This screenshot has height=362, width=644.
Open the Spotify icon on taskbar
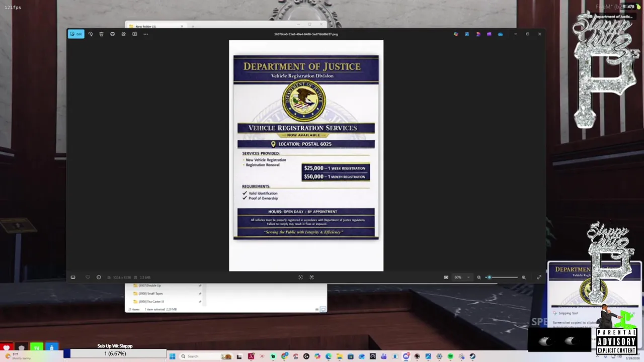click(450, 356)
